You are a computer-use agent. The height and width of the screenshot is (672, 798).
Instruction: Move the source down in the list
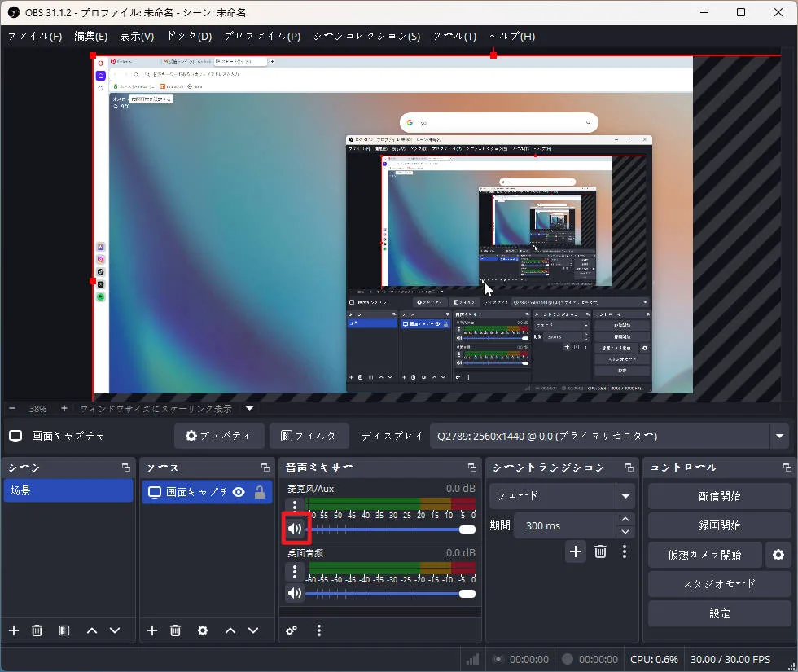click(x=253, y=630)
